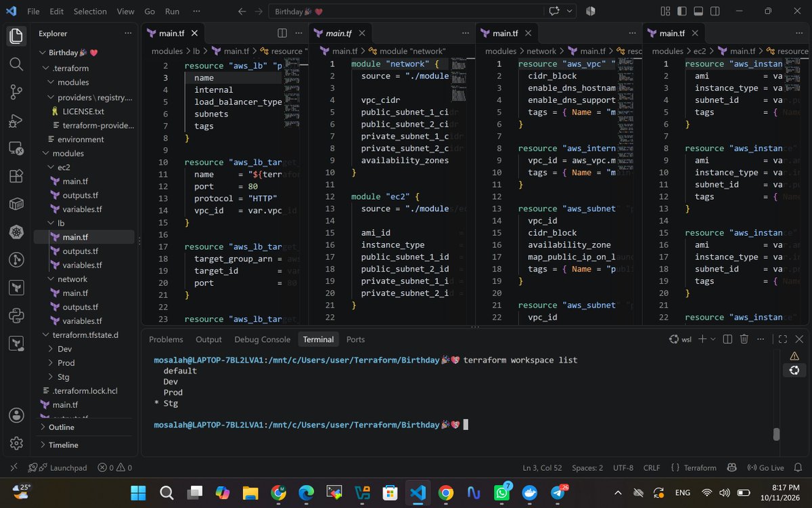This screenshot has width=812, height=508.
Task: Open the File menu
Action: (x=33, y=12)
